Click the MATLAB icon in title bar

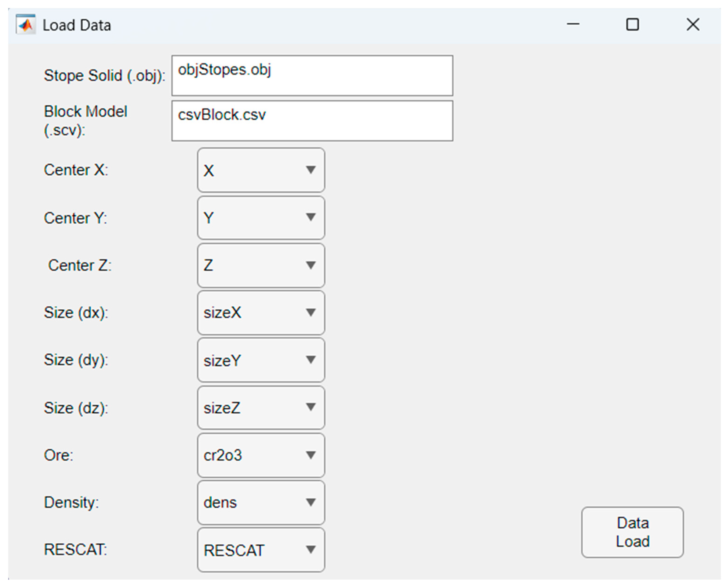[26, 24]
